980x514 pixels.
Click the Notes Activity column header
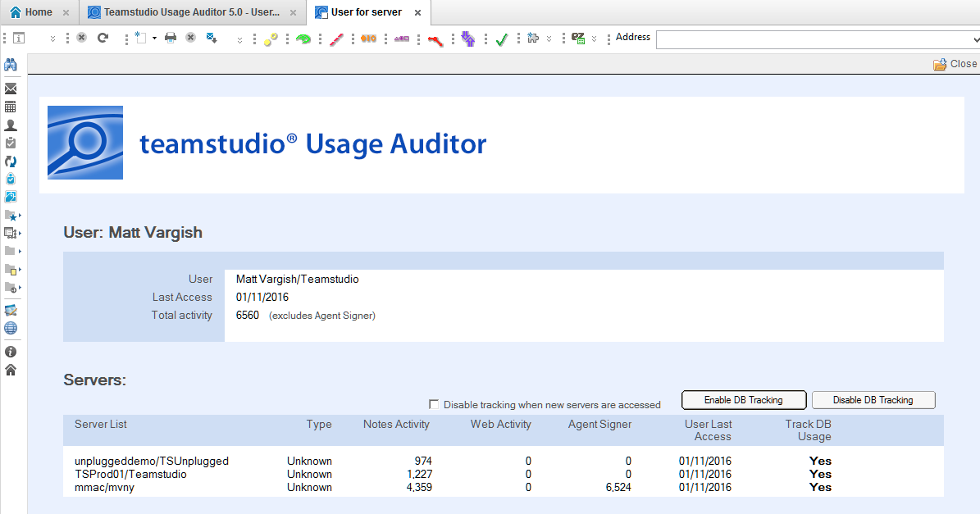(396, 424)
